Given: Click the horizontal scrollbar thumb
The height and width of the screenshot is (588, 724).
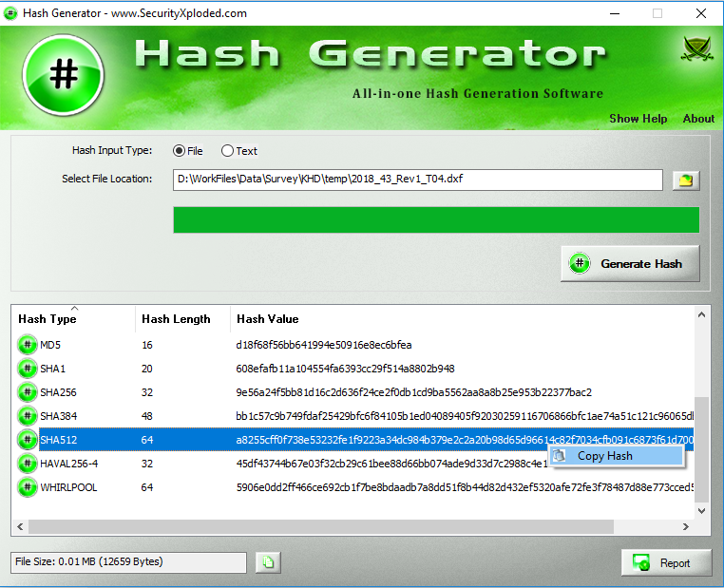Looking at the screenshot, I should 321,526.
